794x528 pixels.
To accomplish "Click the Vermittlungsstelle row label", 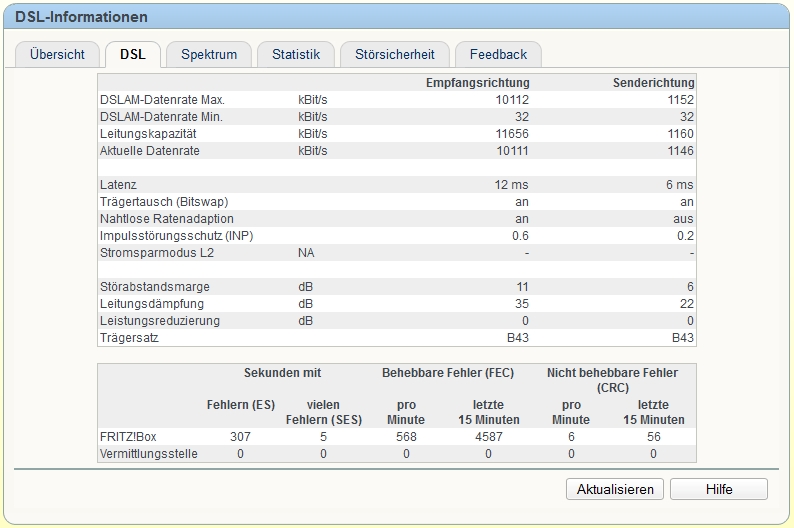I will click(148, 454).
